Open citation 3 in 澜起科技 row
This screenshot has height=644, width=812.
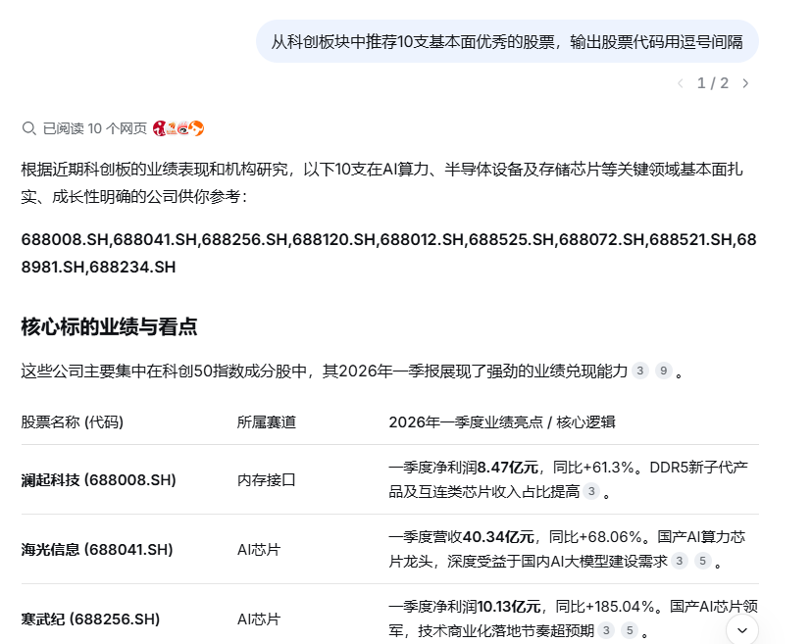coord(591,491)
